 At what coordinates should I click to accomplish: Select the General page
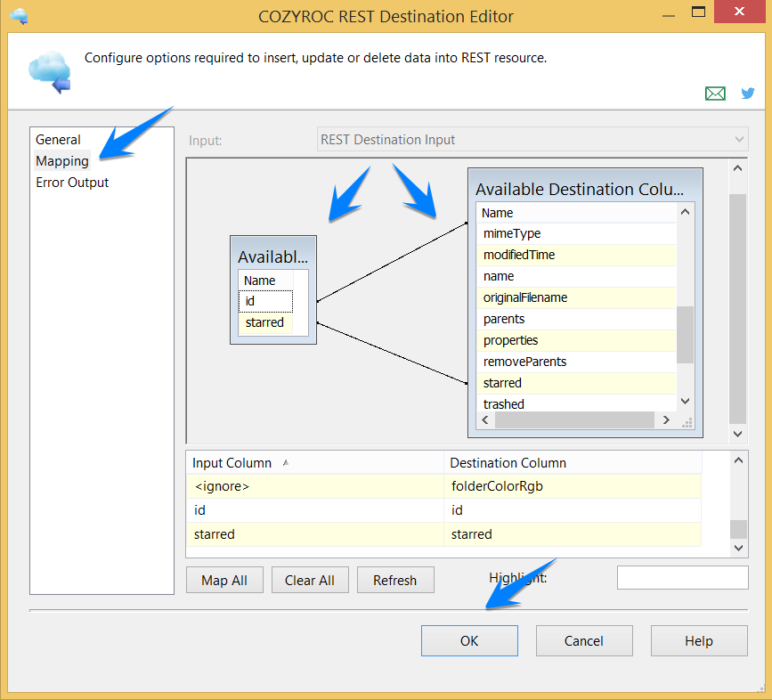[x=58, y=140]
